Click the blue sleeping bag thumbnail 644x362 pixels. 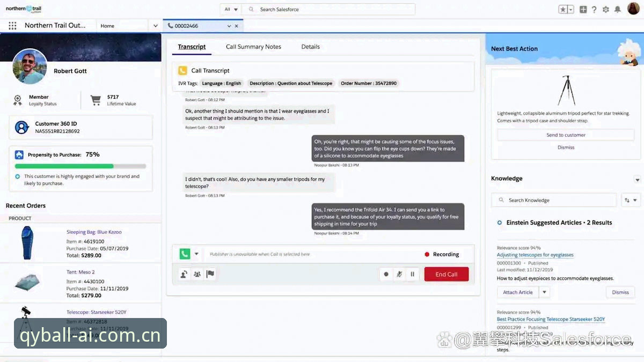pyautogui.click(x=27, y=243)
